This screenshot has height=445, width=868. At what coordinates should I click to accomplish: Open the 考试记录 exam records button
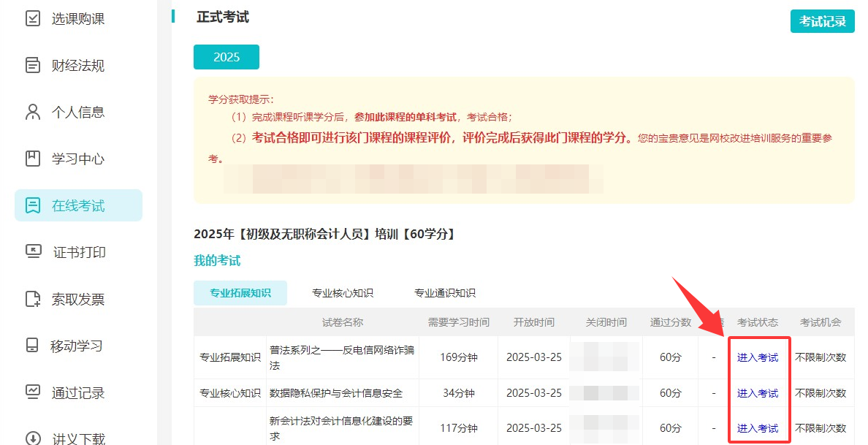tap(822, 21)
